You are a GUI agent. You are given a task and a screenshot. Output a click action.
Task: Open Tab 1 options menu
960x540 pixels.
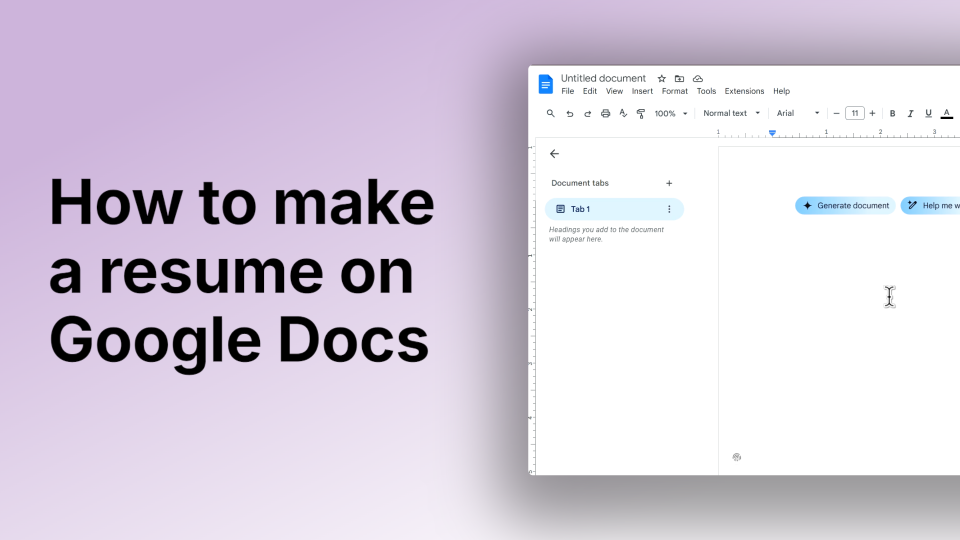(669, 209)
